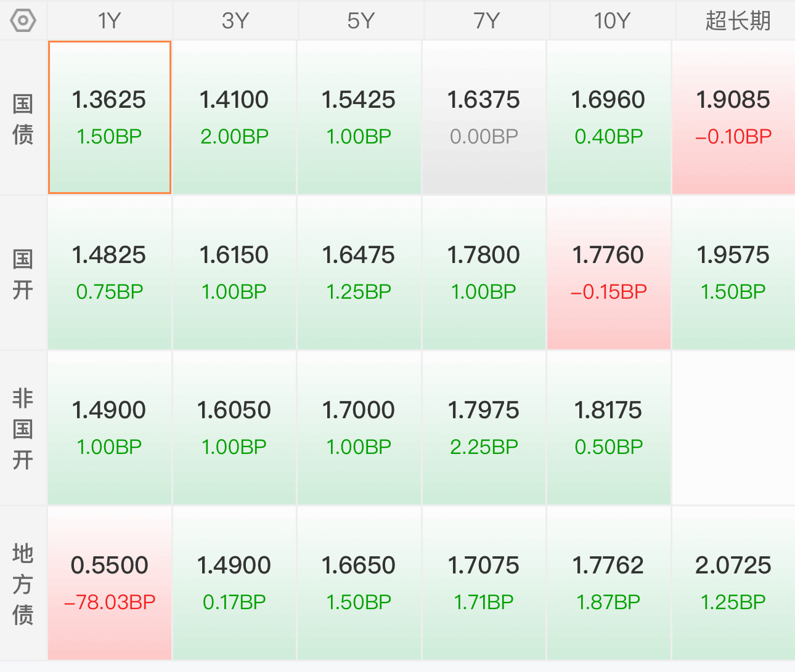Click 国开 超长期 cell showing 1.9575
This screenshot has height=672, width=795.
click(x=733, y=273)
